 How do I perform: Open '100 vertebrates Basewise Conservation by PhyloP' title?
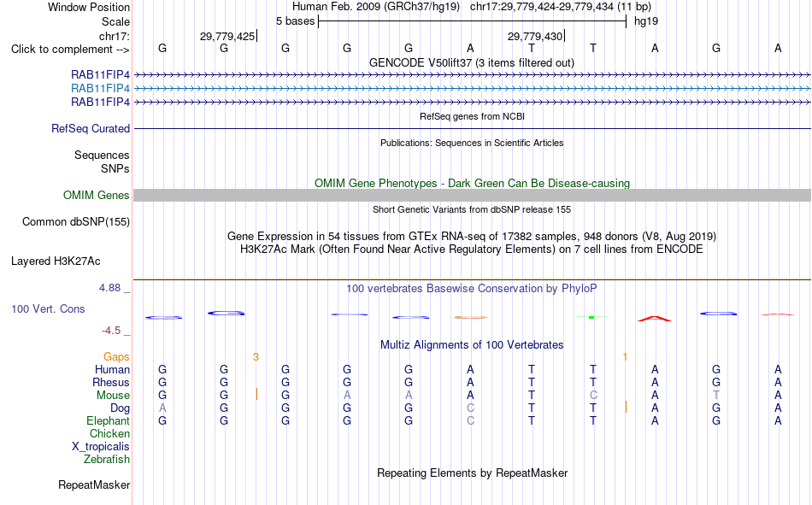pyautogui.click(x=472, y=289)
